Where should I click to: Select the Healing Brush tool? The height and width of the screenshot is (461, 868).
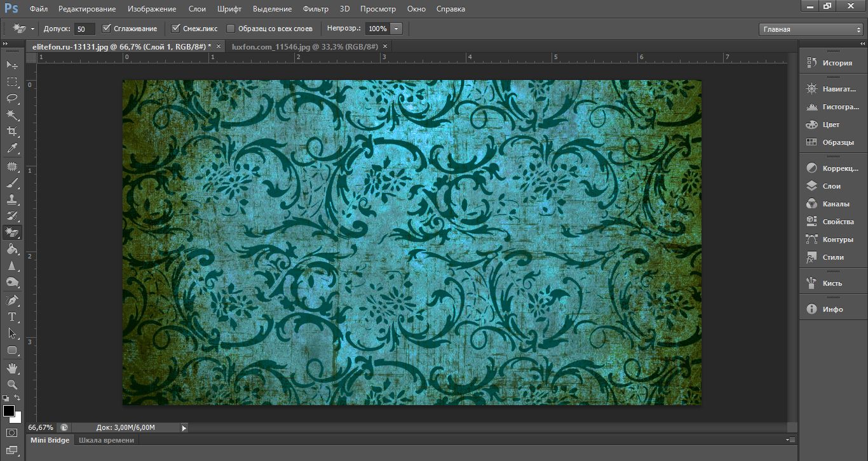point(12,166)
